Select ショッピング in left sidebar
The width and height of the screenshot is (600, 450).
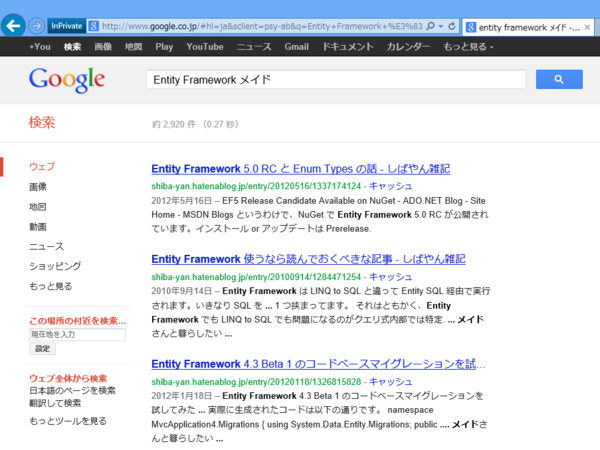coord(55,266)
